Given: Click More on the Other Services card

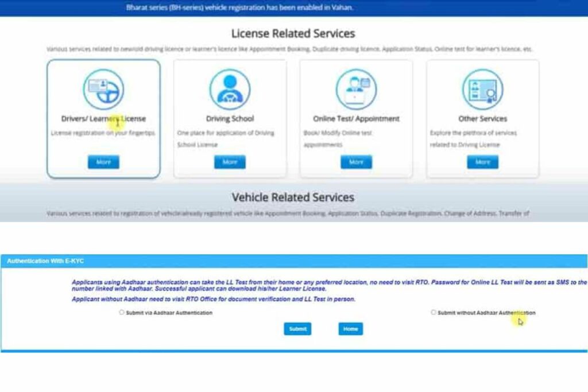Looking at the screenshot, I should [x=482, y=162].
